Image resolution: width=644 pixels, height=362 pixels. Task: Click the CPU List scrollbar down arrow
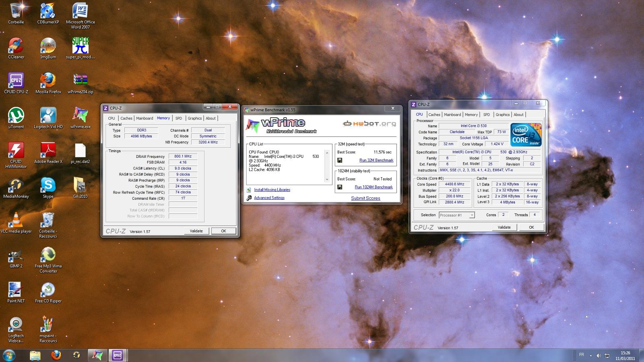click(x=327, y=180)
